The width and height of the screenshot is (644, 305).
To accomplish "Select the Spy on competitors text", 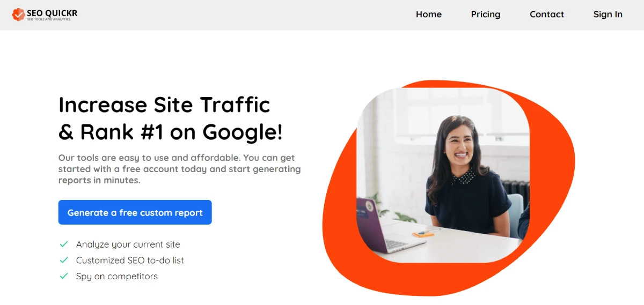I will coord(117,277).
